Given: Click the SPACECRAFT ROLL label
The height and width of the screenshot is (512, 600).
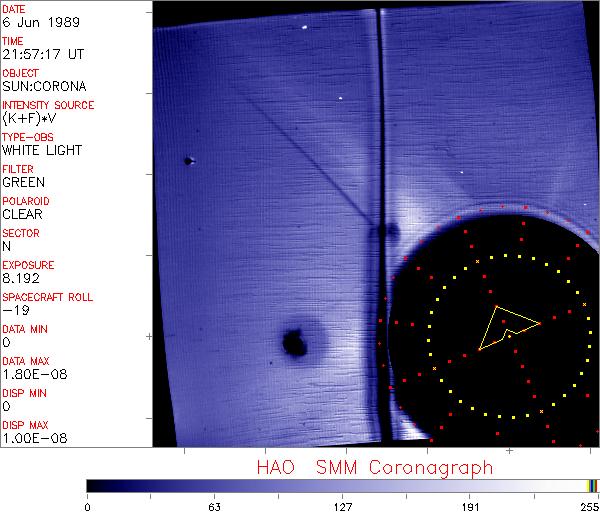Looking at the screenshot, I should pyautogui.click(x=48, y=297).
